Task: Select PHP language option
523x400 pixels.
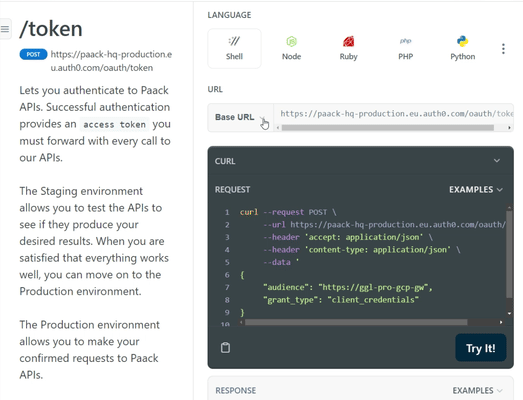Action: coord(406,49)
